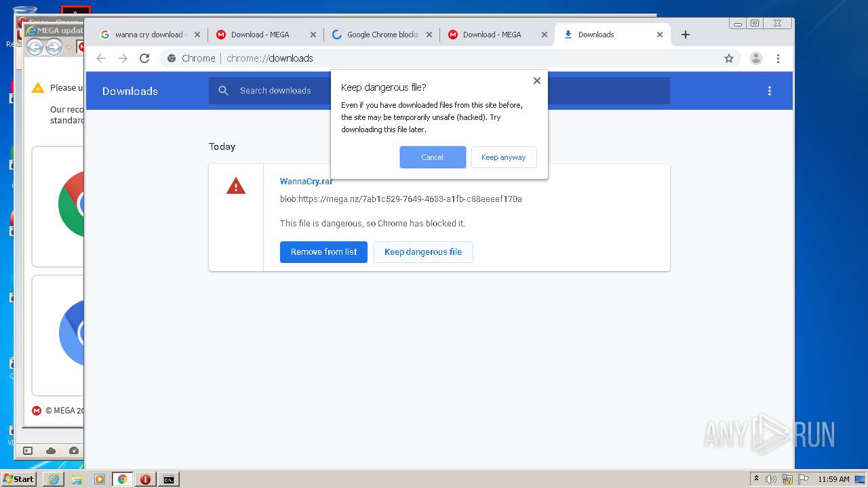868x488 pixels.
Task: Open the Downloads page more actions menu
Action: 770,91
